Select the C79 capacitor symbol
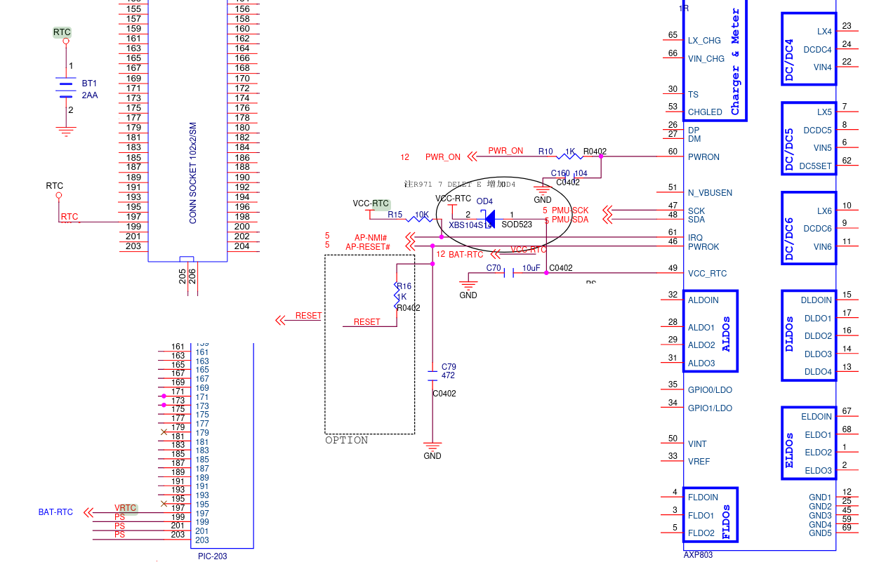This screenshot has height=588, width=879. point(432,375)
